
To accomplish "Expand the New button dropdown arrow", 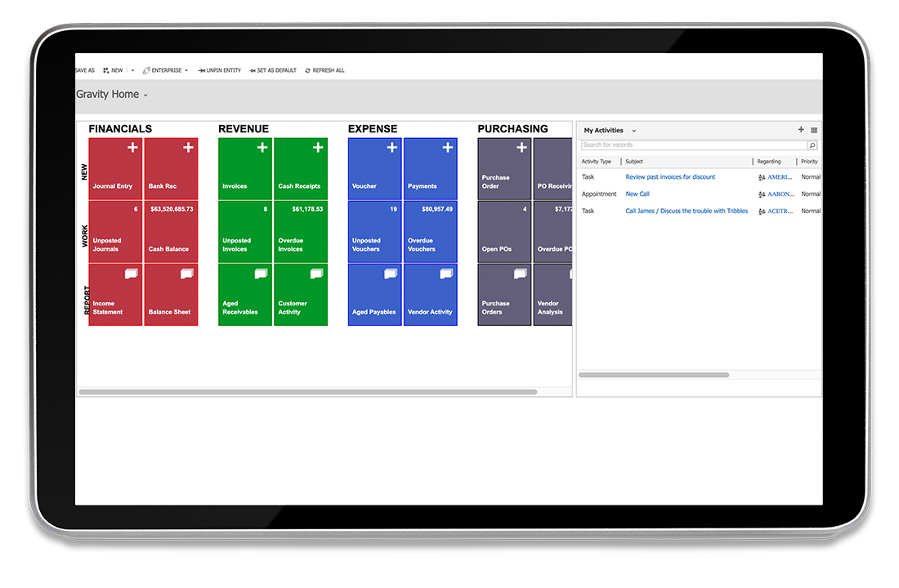I will pos(132,70).
